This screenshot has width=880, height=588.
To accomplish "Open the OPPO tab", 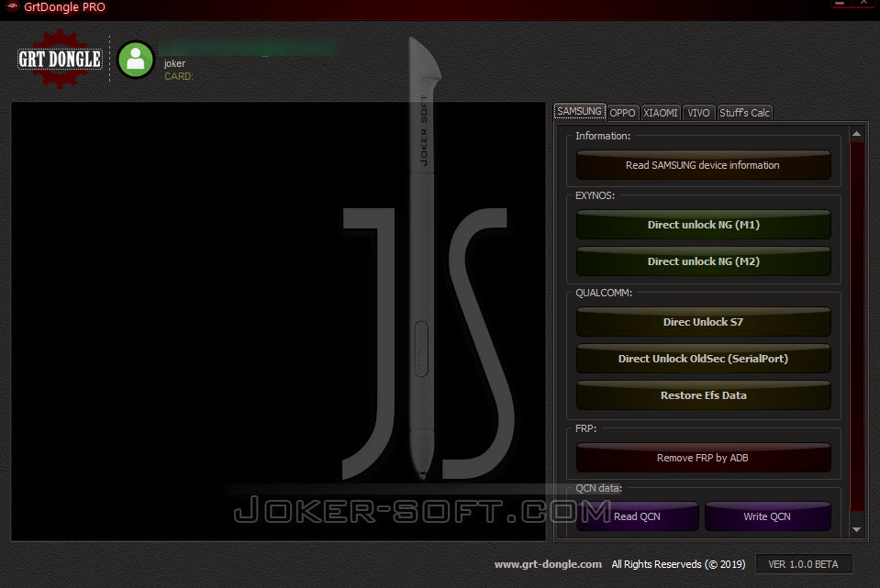I will tap(622, 113).
